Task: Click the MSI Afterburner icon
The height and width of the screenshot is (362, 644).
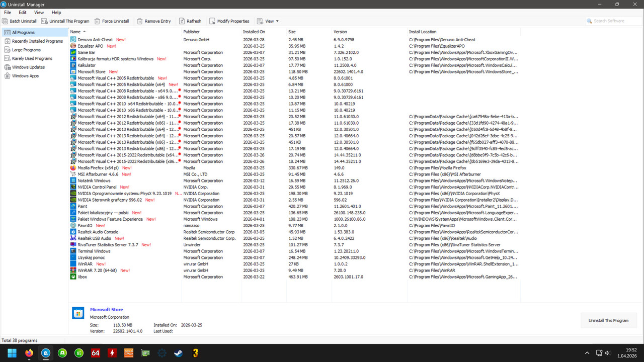Action: [73, 174]
